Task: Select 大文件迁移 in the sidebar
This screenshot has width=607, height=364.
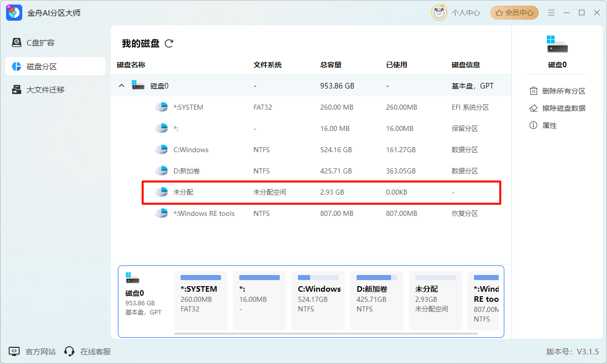Action: tap(55, 89)
